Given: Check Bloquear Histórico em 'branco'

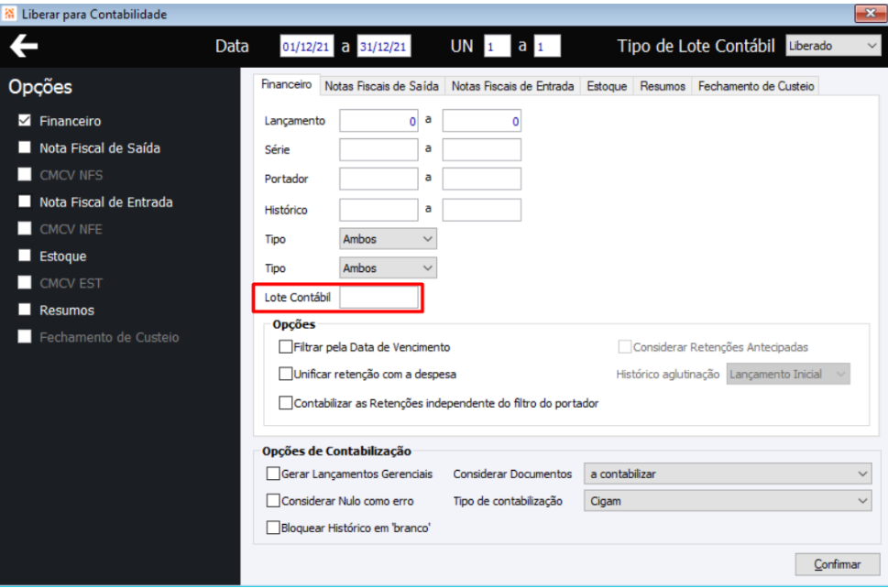Looking at the screenshot, I should 273,528.
